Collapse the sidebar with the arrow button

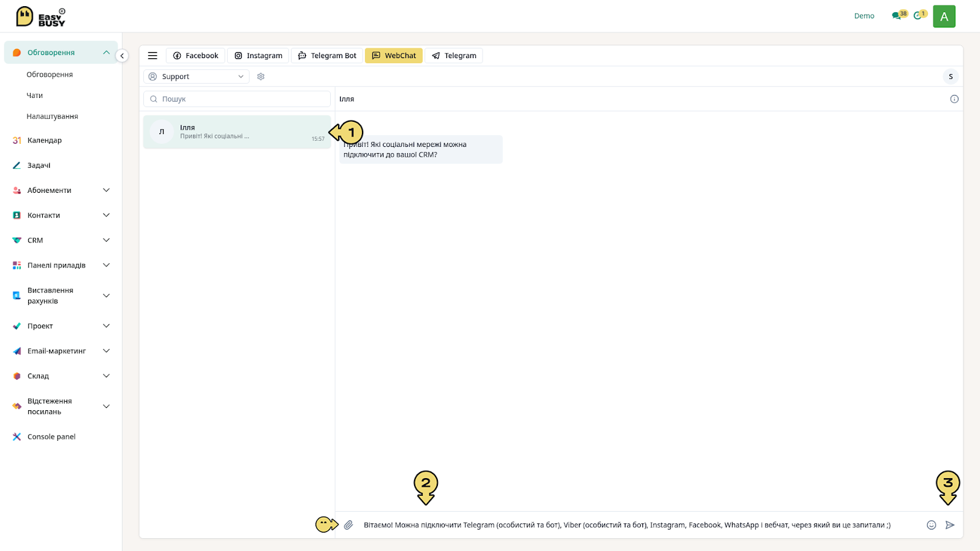(x=122, y=56)
